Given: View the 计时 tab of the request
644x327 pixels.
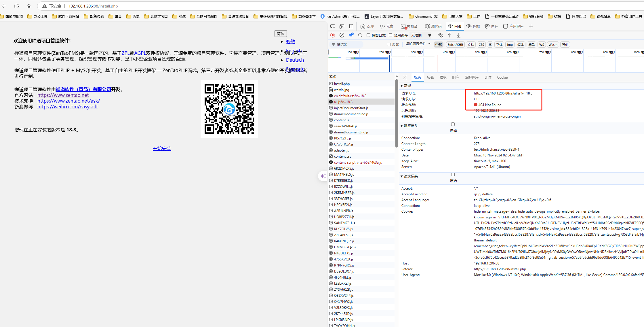Looking at the screenshot, I should (488, 78).
